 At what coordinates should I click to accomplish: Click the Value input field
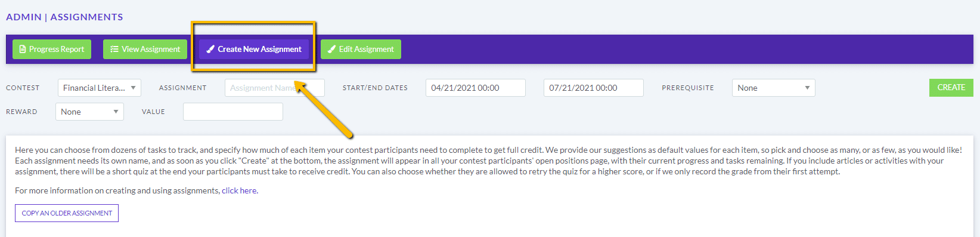point(233,112)
